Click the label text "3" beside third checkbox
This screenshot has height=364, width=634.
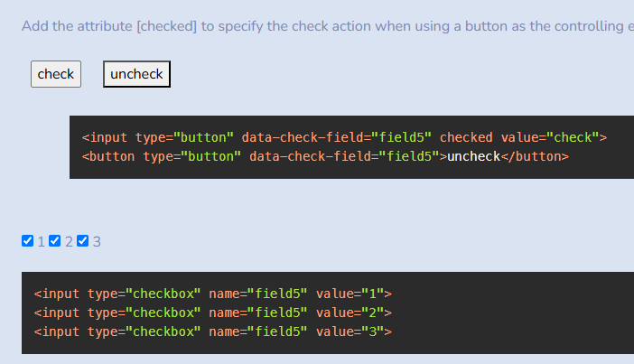point(97,242)
